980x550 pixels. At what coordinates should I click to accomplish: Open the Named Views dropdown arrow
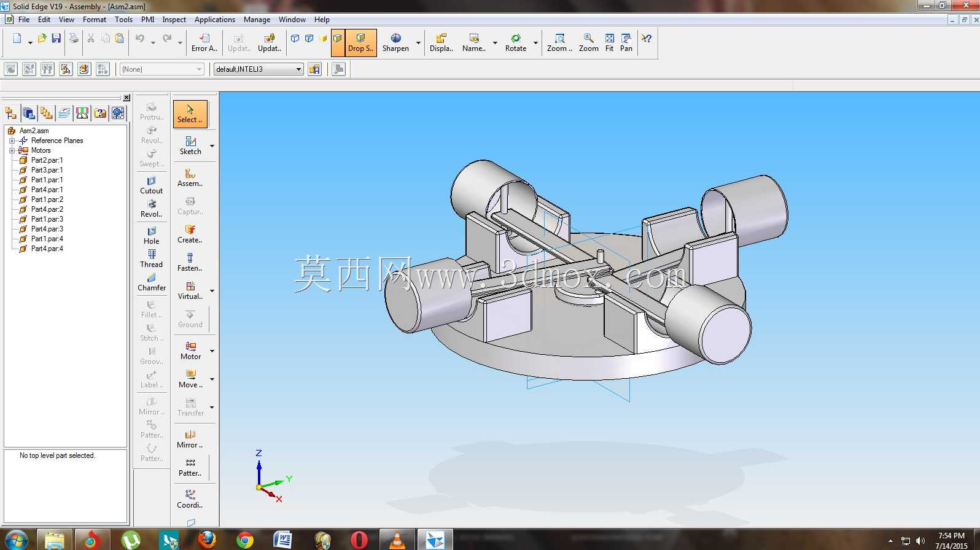(495, 43)
